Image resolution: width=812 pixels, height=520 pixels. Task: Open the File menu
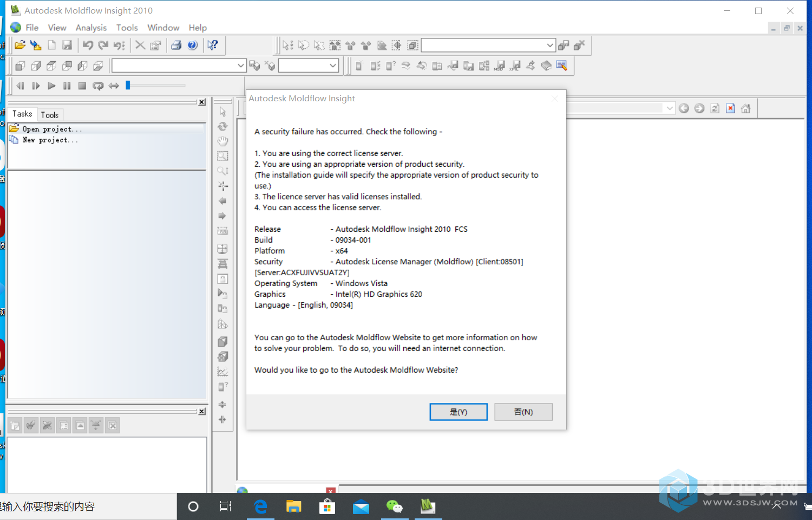coord(32,28)
